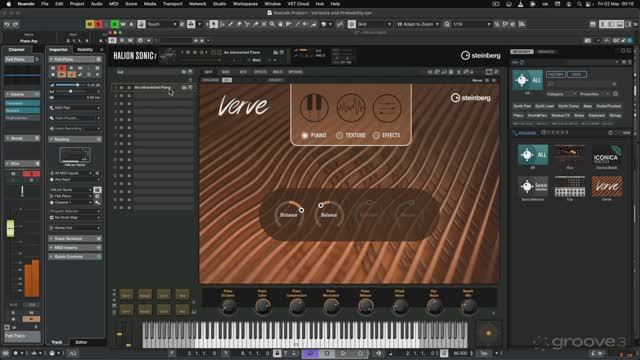Toggle the yellow global Mute M button
The height and width of the screenshot is (360, 640).
coord(89,24)
